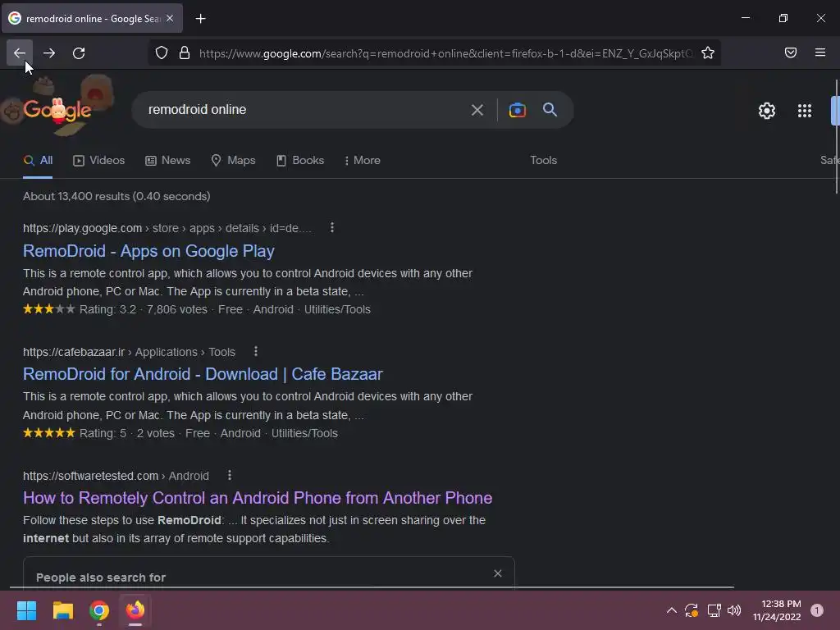Screen dimensions: 840x630
Task: Open How to Remotely Control Android article
Action: (x=257, y=498)
